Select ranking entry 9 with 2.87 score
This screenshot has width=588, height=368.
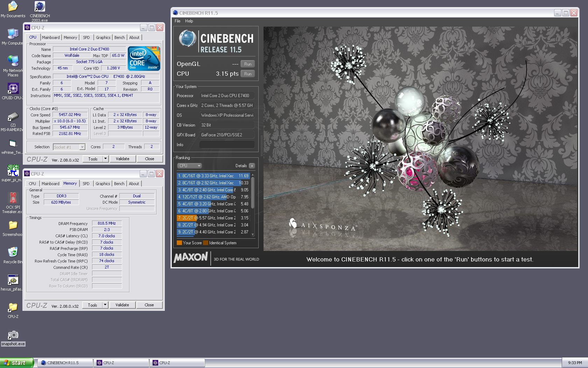(213, 232)
